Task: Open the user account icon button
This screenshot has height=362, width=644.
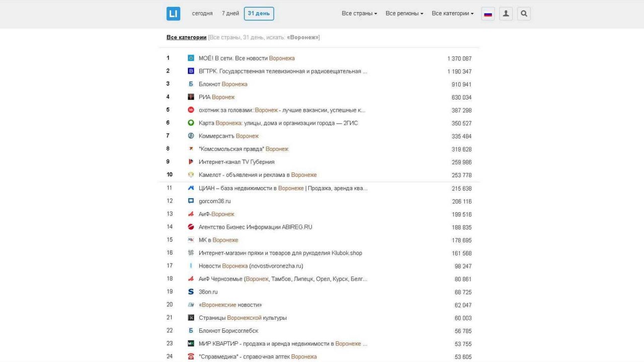Action: (506, 14)
